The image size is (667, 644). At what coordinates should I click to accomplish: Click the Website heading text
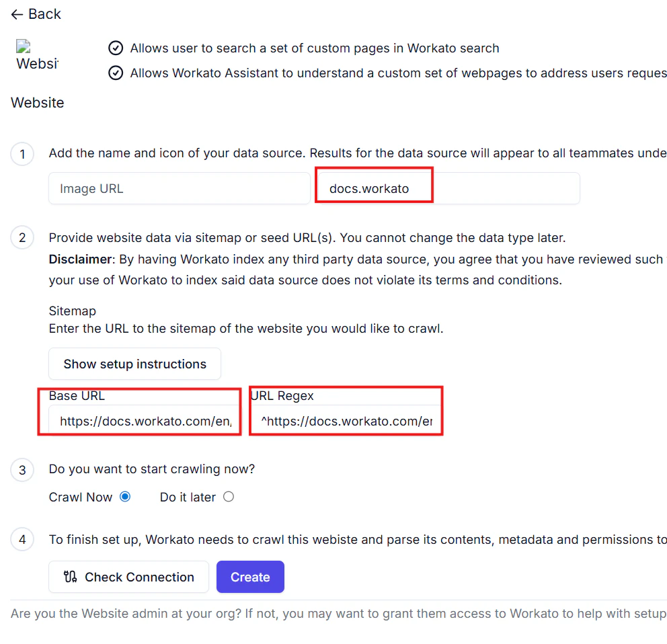pyautogui.click(x=38, y=102)
